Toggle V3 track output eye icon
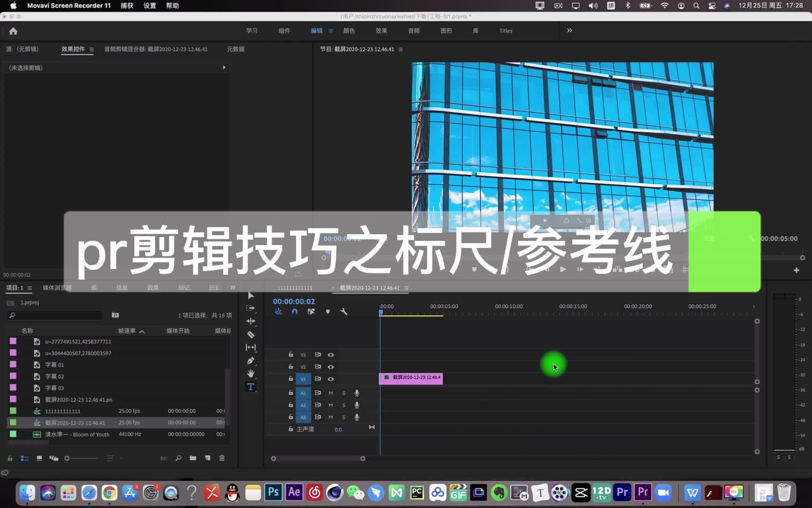 (331, 355)
